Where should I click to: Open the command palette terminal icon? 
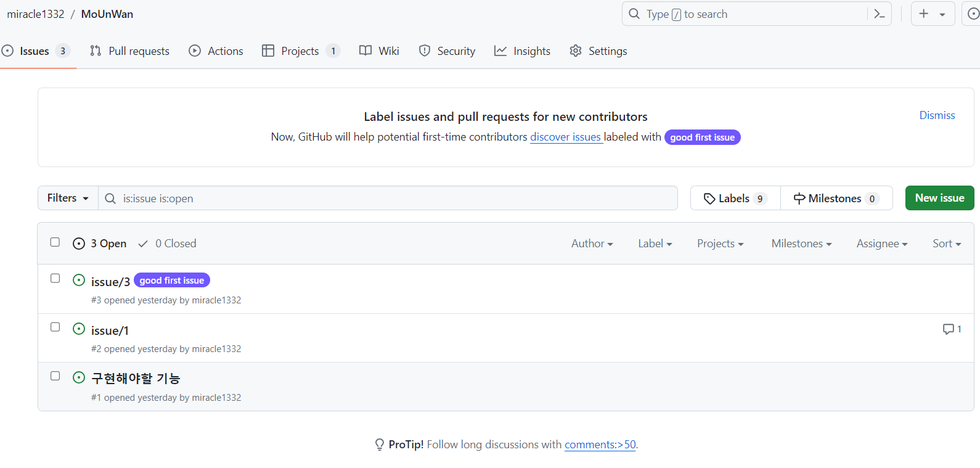coord(879,14)
